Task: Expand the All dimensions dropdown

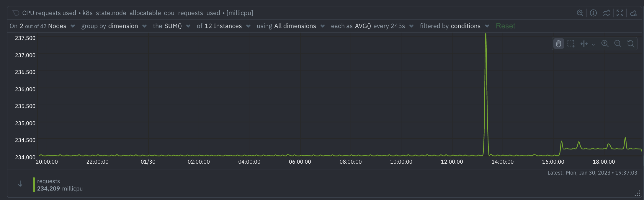Action: point(291,26)
